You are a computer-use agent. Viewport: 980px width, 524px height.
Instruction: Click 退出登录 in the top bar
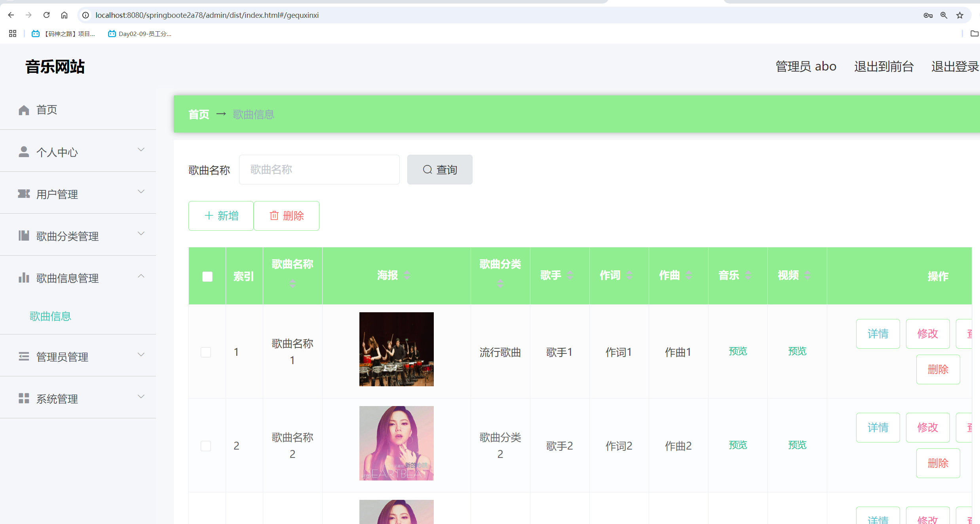pyautogui.click(x=955, y=66)
